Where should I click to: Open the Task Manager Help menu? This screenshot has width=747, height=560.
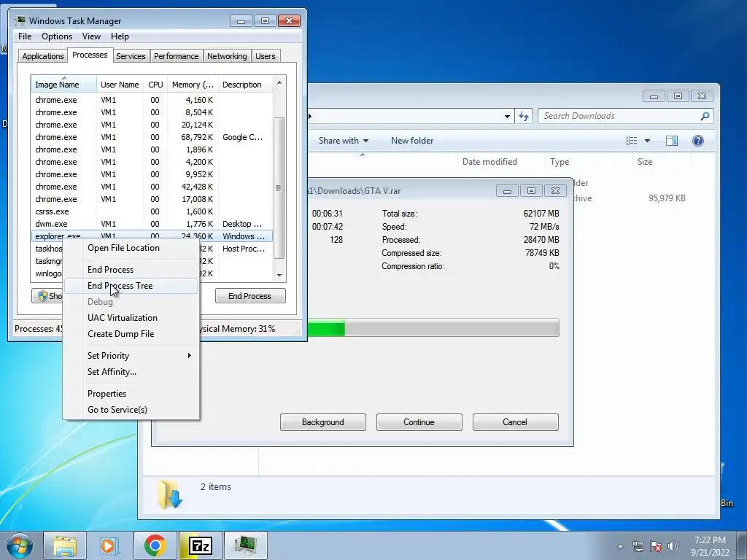click(x=120, y=36)
